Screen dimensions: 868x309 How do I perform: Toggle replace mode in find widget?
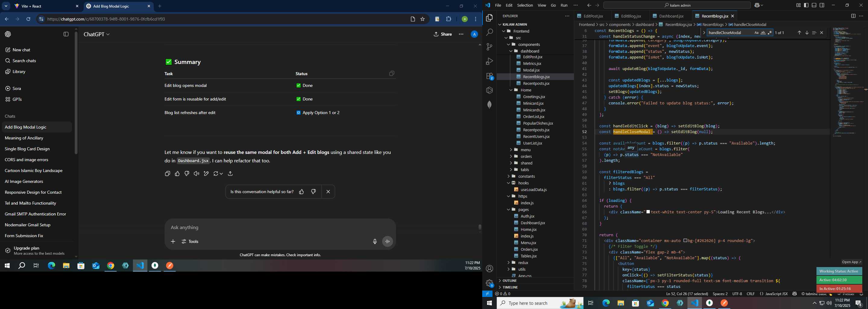coord(704,33)
